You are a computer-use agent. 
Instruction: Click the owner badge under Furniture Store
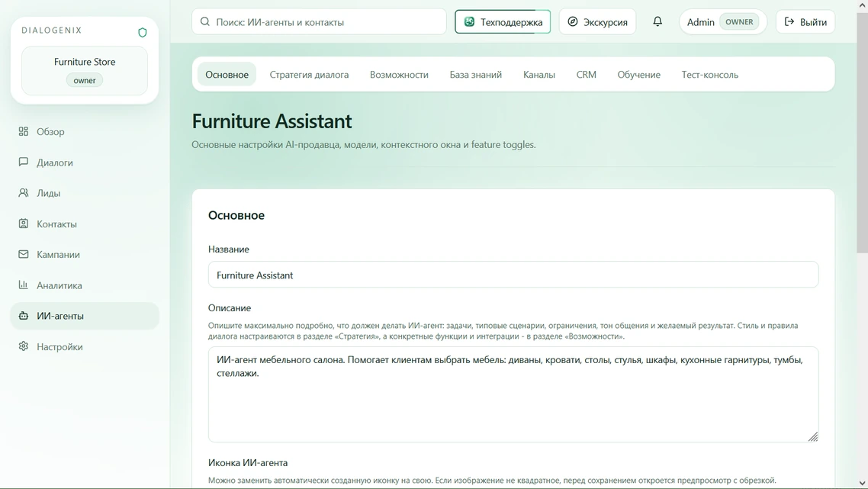coord(85,80)
